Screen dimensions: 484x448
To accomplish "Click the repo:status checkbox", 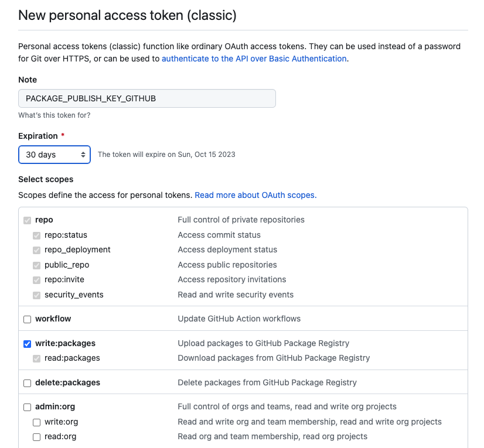I will (x=36, y=235).
